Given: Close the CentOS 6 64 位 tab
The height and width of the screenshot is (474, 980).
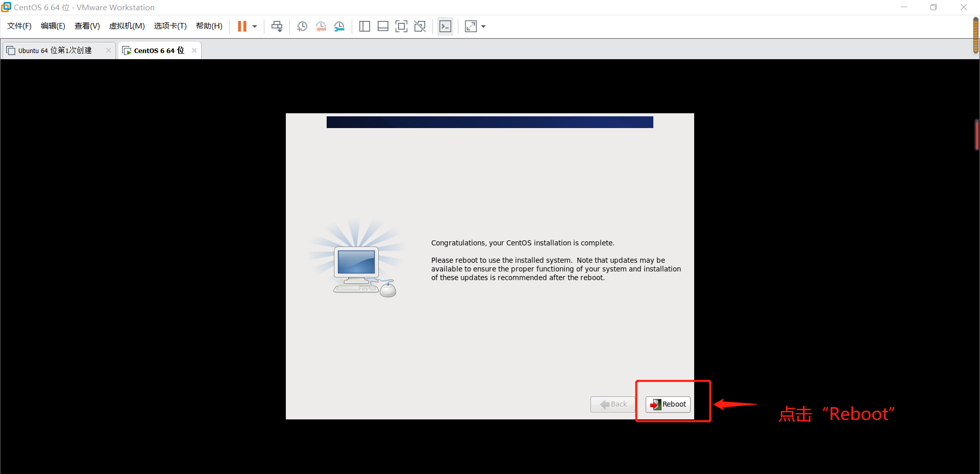Looking at the screenshot, I should pyautogui.click(x=194, y=50).
